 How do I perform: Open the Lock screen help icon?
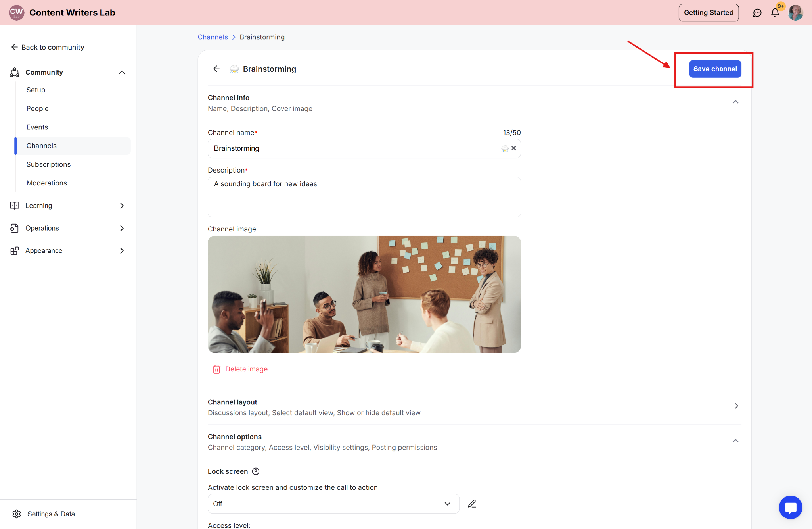coord(256,471)
